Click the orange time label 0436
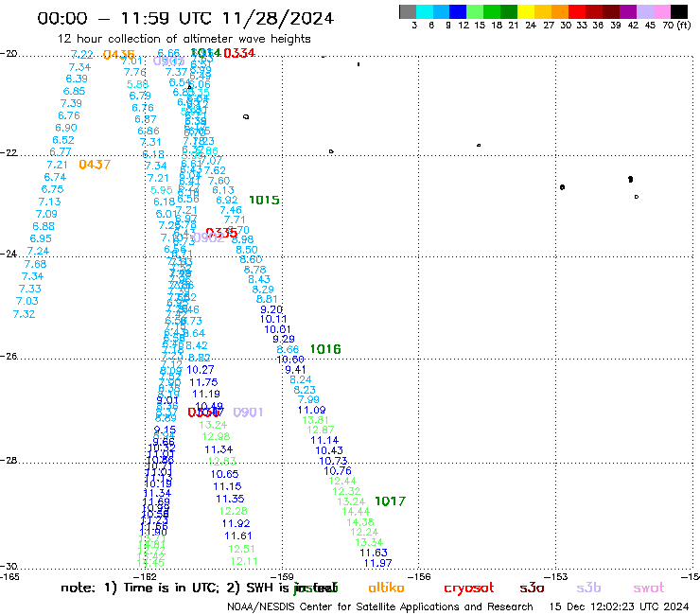Image resolution: width=700 pixels, height=615 pixels. [x=118, y=55]
